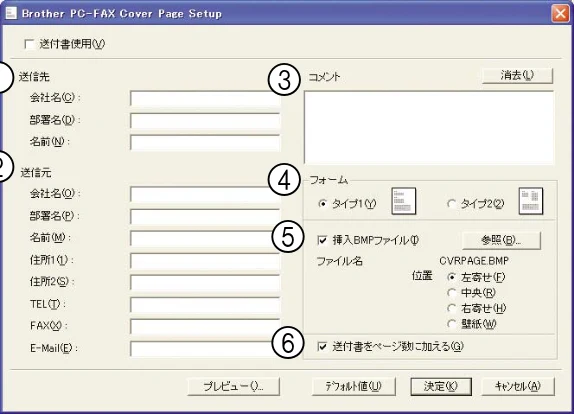Open the 参照(B)... browse button

[x=501, y=240]
